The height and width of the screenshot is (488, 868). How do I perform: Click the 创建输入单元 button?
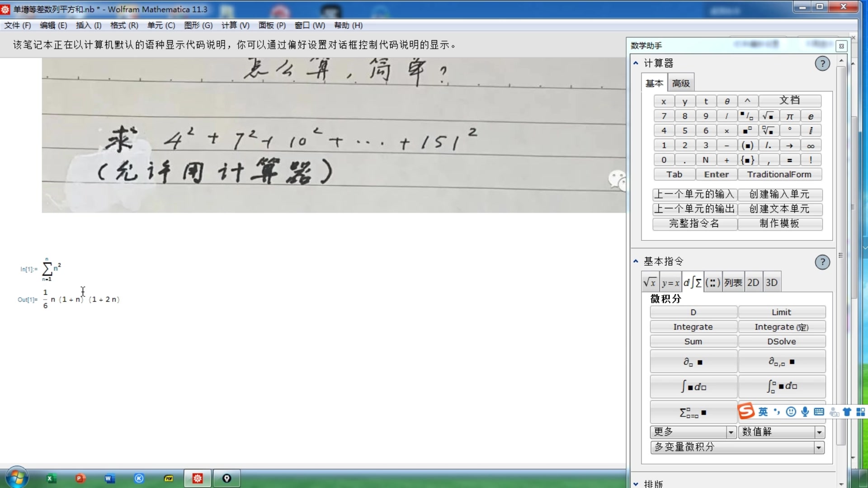coord(780,194)
